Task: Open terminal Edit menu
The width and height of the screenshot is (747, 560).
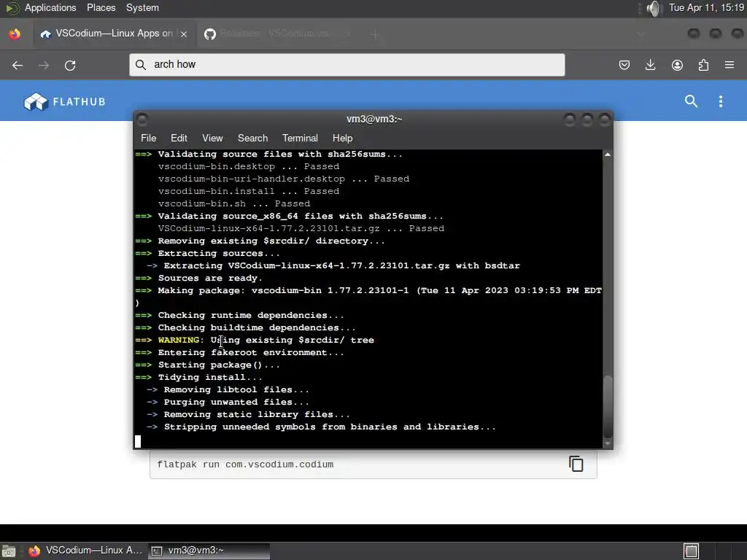Action: 179,138
